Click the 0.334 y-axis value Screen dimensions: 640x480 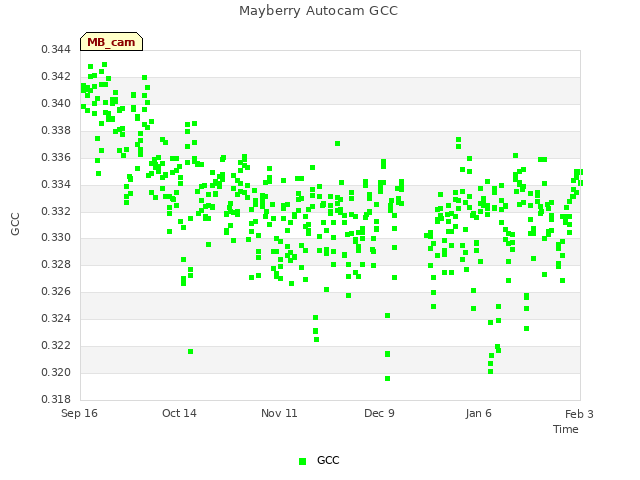[x=56, y=184]
